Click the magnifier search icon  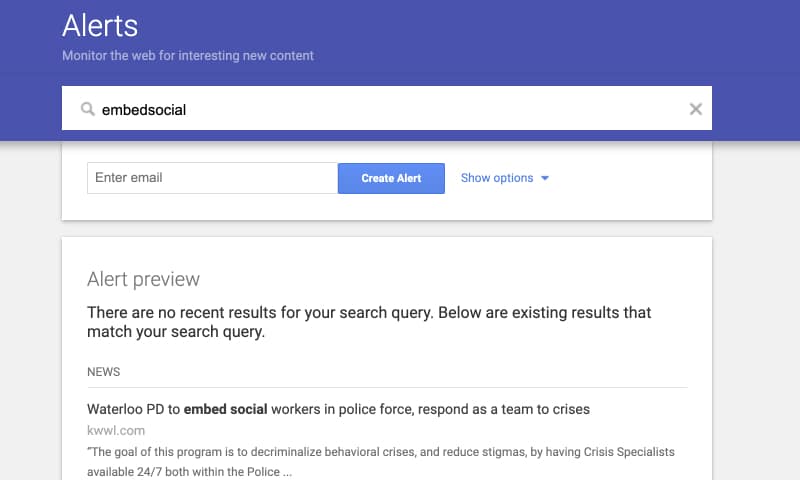(x=88, y=109)
